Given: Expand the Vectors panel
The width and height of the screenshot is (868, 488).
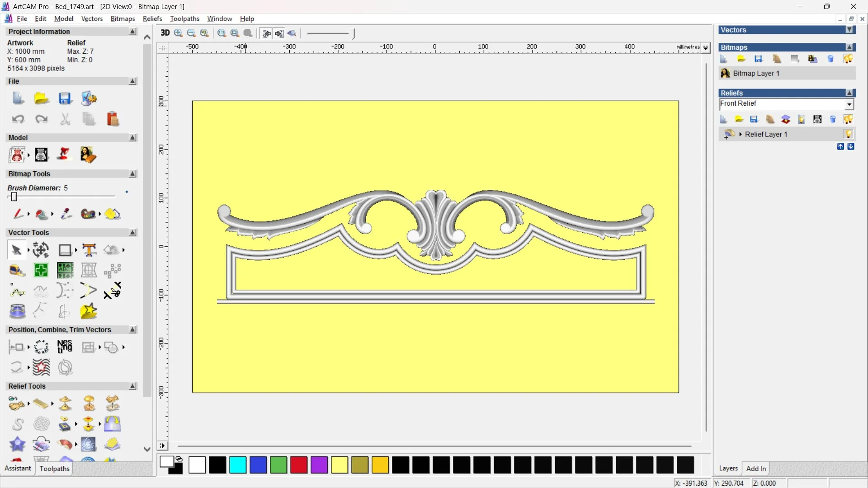Looking at the screenshot, I should 849,30.
